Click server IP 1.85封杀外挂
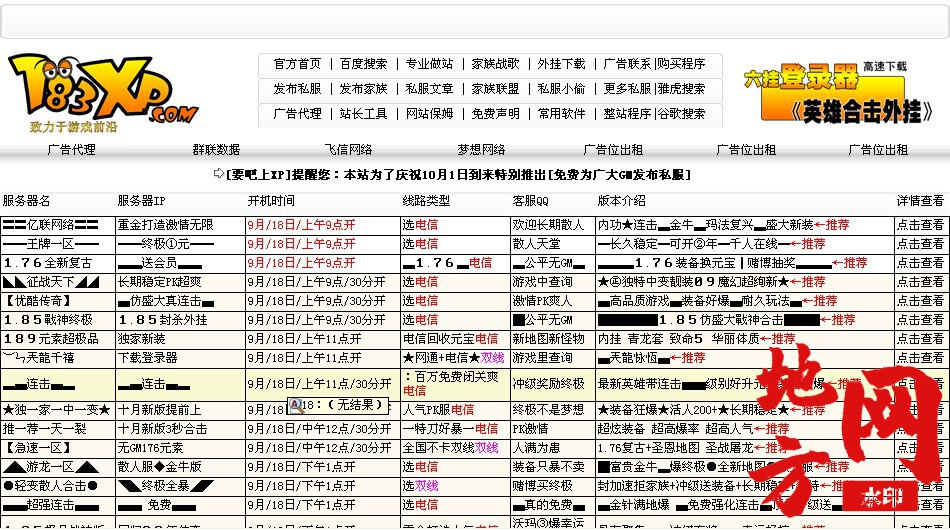This screenshot has width=950, height=530. (162, 320)
